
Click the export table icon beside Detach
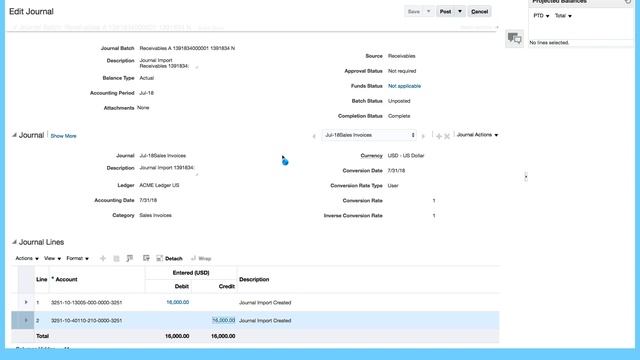146,258
